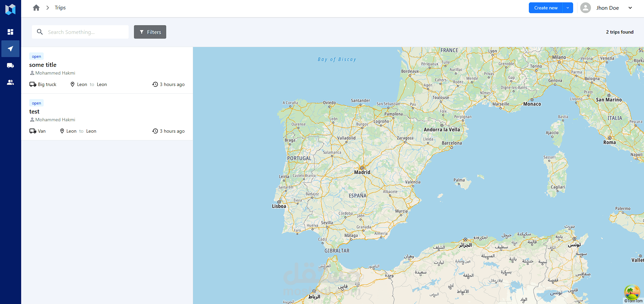644x304 pixels.
Task: Open the vehicles truck icon in sidebar
Action: pos(10,66)
